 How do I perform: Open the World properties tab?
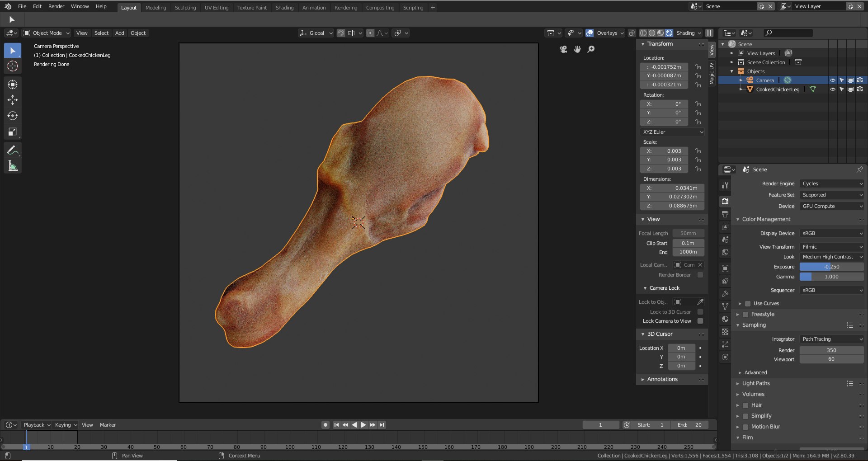(725, 252)
